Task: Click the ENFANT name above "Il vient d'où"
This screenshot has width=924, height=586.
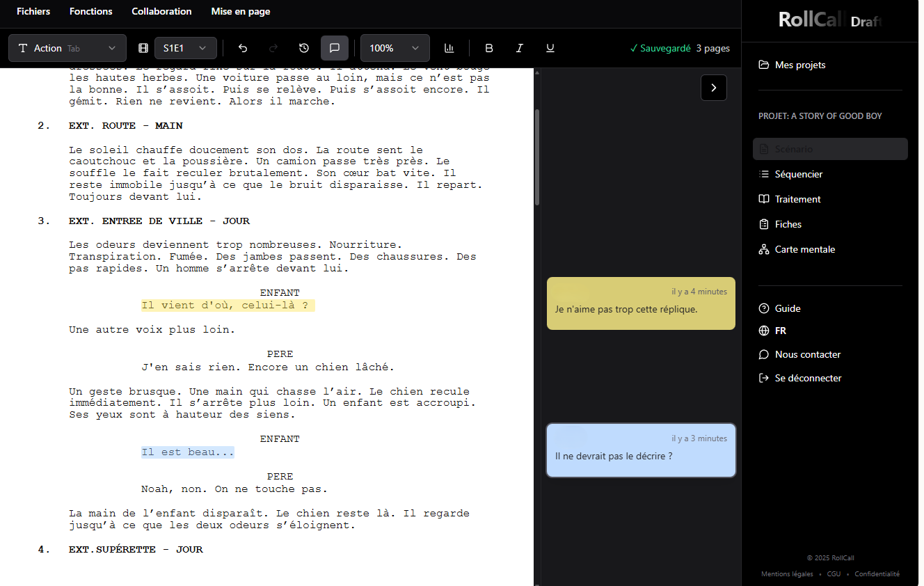Action: pos(280,293)
